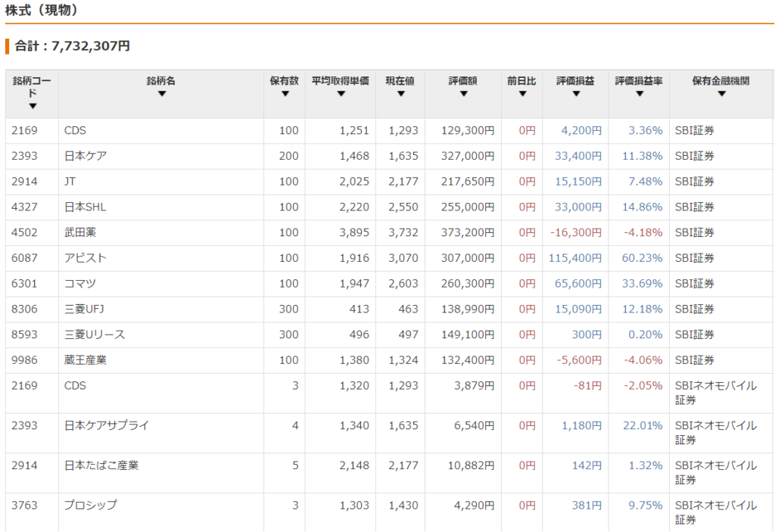
Task: Click stock code 9986
Action: [24, 360]
